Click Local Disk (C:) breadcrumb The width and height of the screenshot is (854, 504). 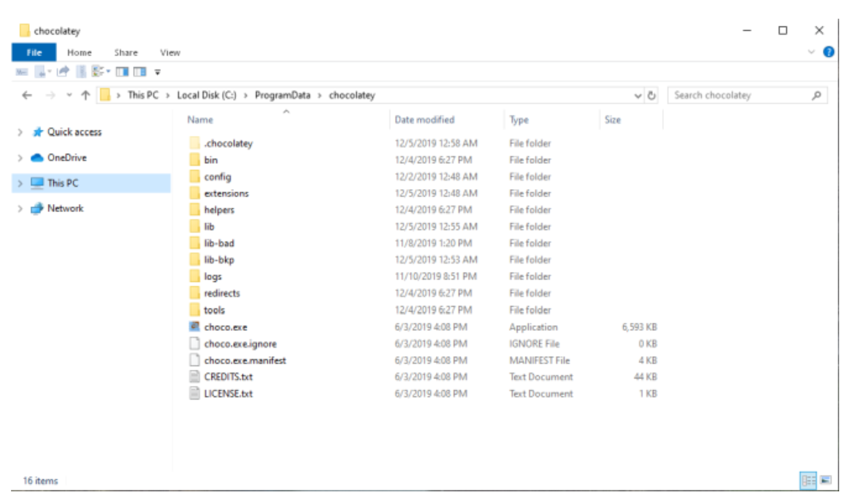click(x=206, y=95)
